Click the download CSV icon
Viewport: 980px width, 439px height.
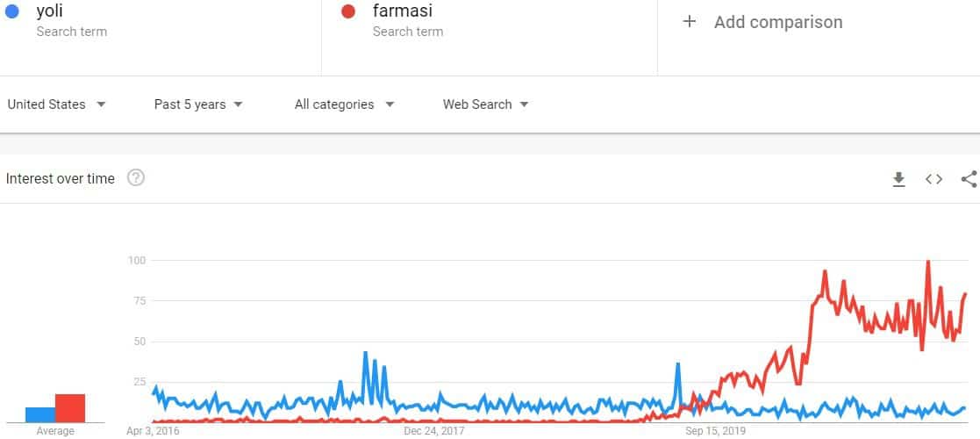click(x=898, y=179)
